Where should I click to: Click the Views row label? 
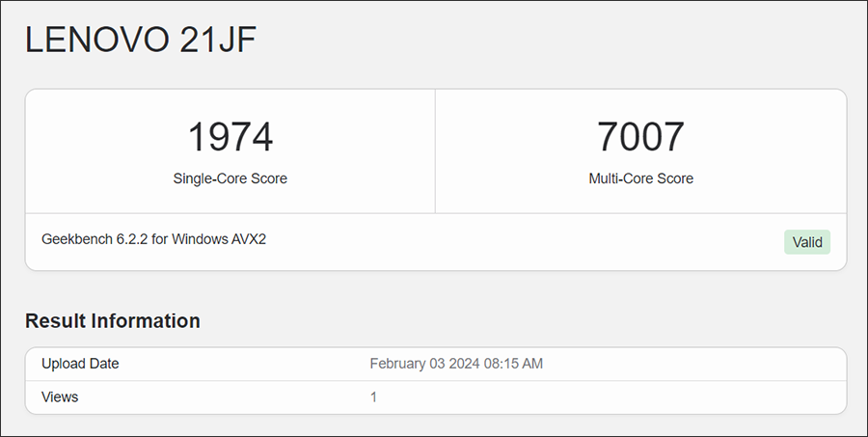(x=60, y=397)
